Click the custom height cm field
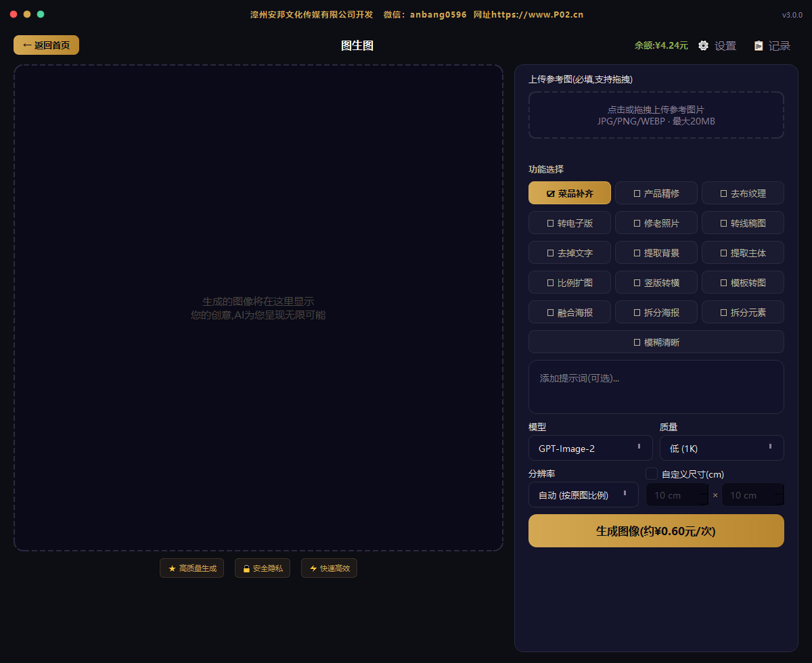This screenshot has width=812, height=663. (x=753, y=495)
